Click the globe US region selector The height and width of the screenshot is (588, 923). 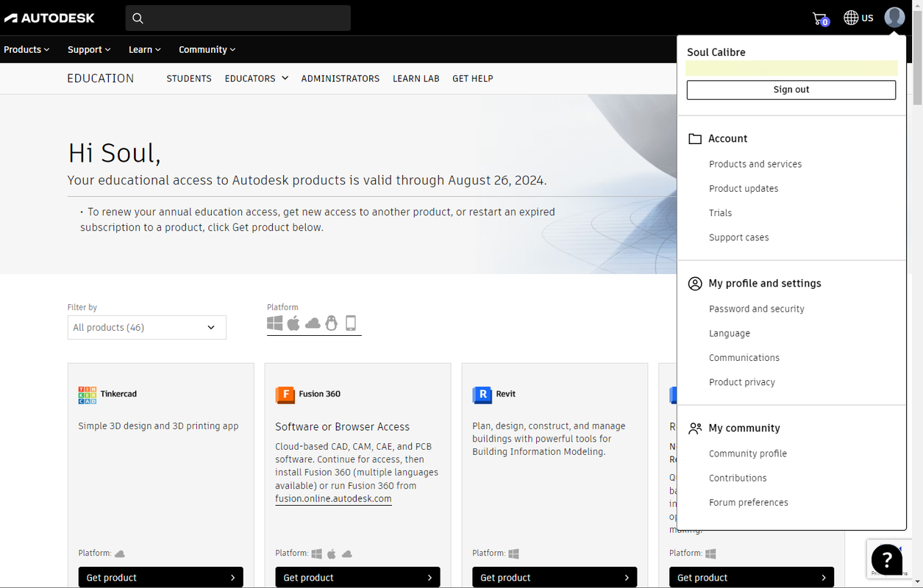(858, 18)
